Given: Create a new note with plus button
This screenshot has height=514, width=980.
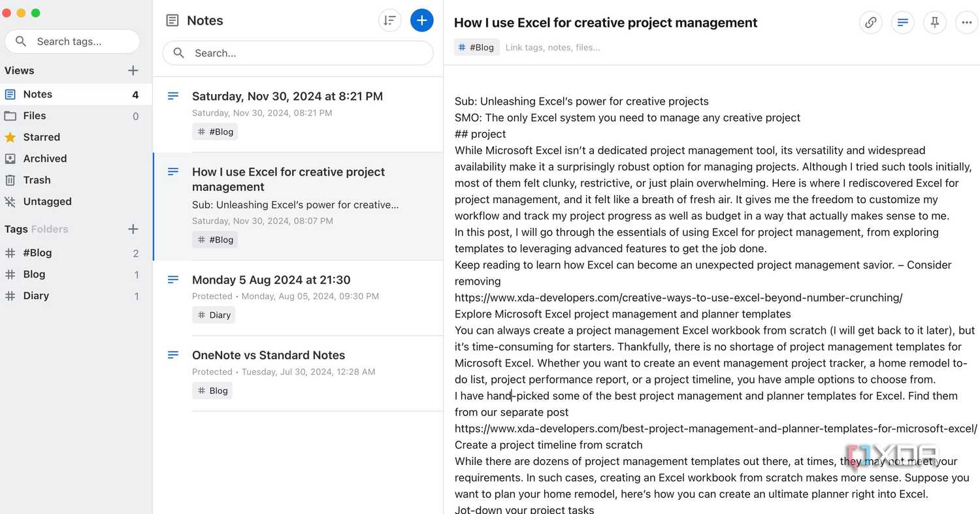Looking at the screenshot, I should point(421,20).
